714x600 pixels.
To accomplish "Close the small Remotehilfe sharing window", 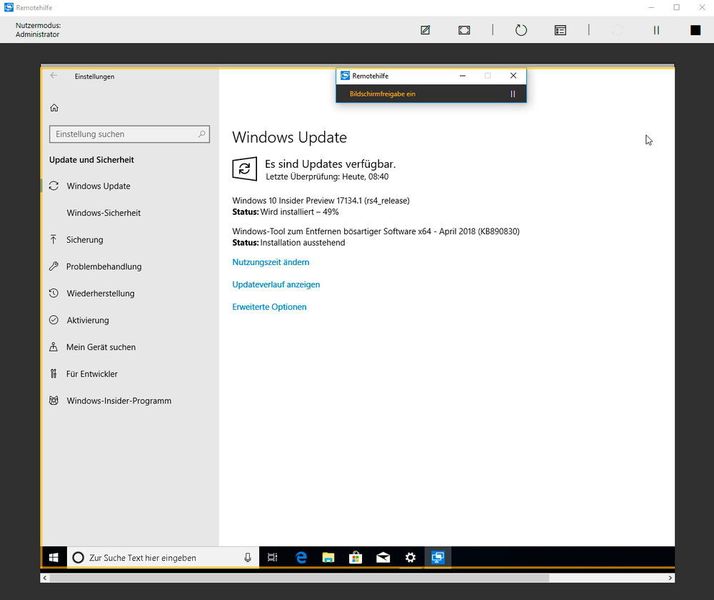I will coord(513,76).
